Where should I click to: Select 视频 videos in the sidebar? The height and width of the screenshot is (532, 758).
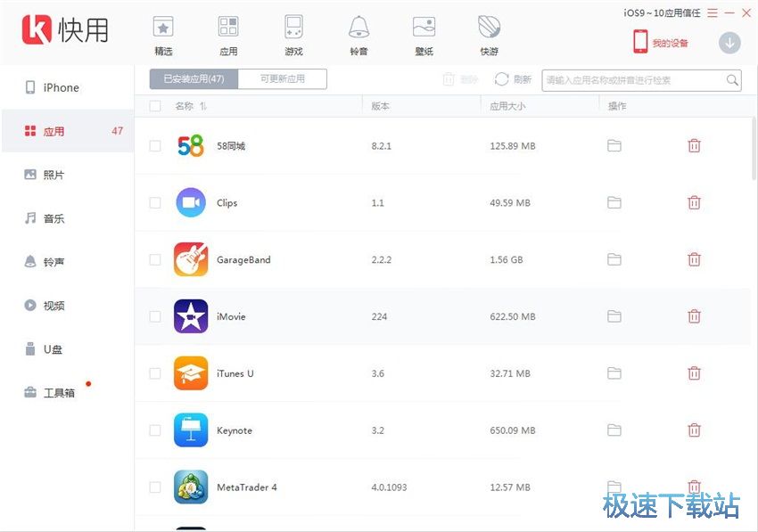[68, 306]
